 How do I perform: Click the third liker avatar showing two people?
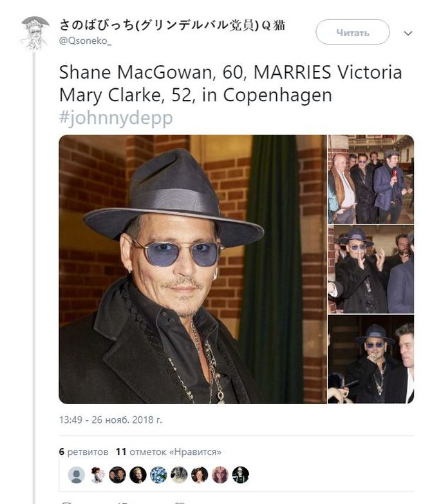click(117, 475)
